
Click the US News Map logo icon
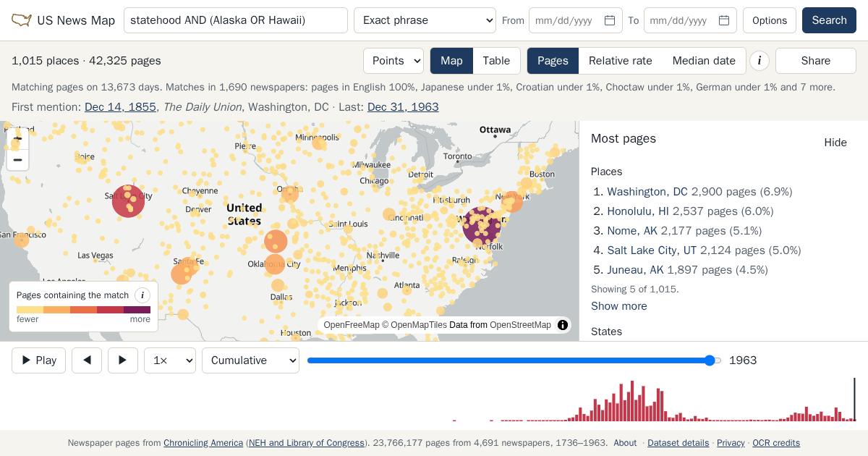click(22, 20)
